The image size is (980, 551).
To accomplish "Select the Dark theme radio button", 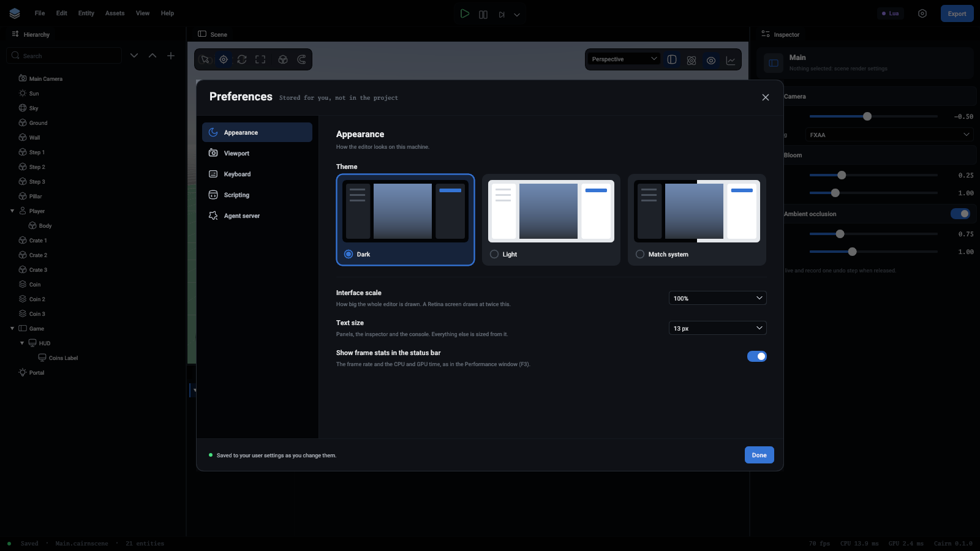I will [x=349, y=254].
